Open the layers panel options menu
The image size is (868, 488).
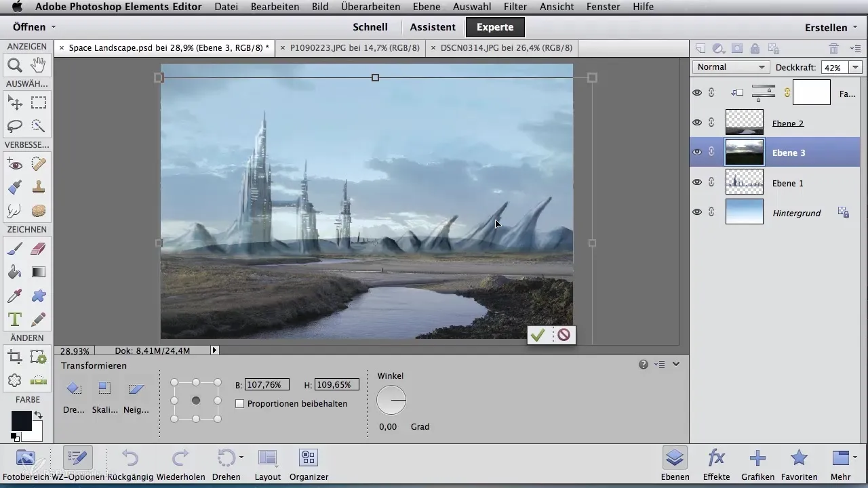click(855, 49)
